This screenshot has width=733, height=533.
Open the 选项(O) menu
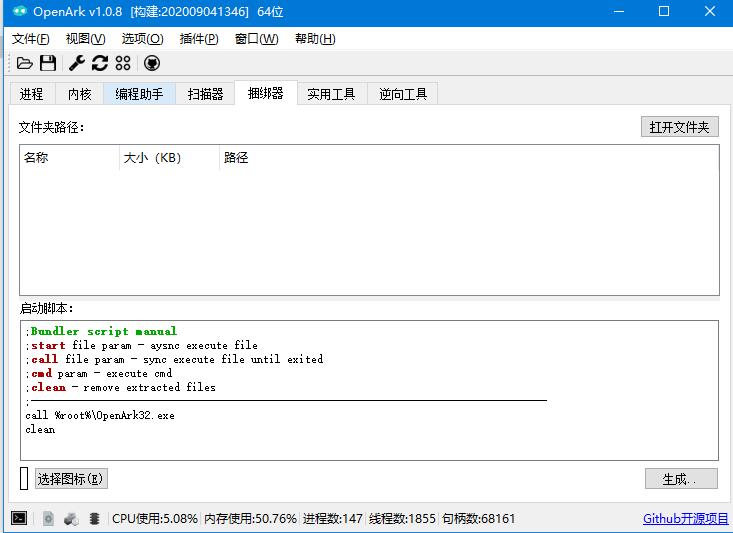[x=143, y=39]
